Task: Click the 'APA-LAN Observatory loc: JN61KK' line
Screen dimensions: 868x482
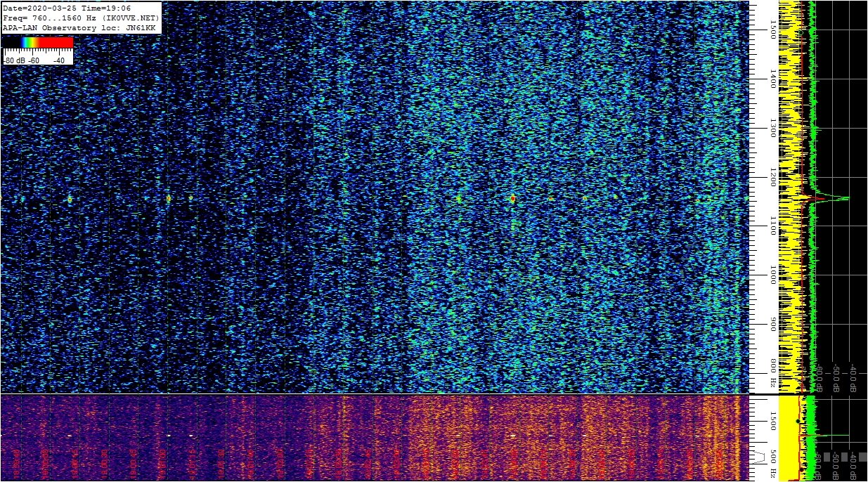Action: 79,27
